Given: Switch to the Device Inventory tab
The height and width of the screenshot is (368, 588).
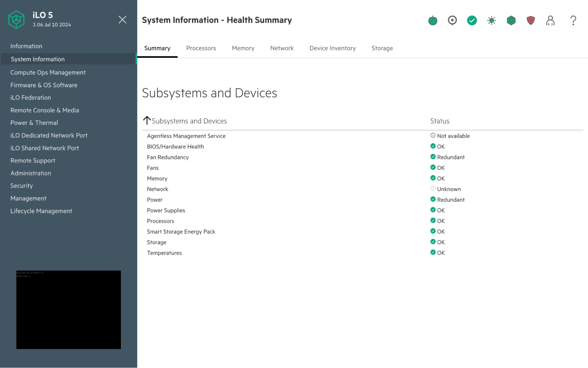Looking at the screenshot, I should [332, 48].
